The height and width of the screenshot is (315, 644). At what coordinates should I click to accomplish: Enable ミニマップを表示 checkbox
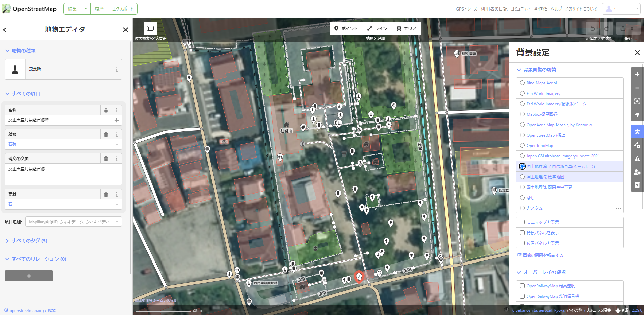pyautogui.click(x=522, y=222)
